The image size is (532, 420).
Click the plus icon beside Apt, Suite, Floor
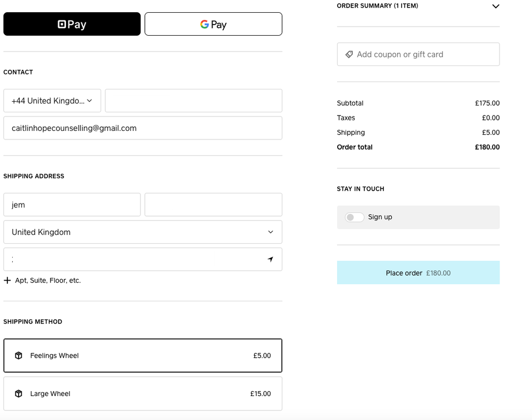(7, 281)
